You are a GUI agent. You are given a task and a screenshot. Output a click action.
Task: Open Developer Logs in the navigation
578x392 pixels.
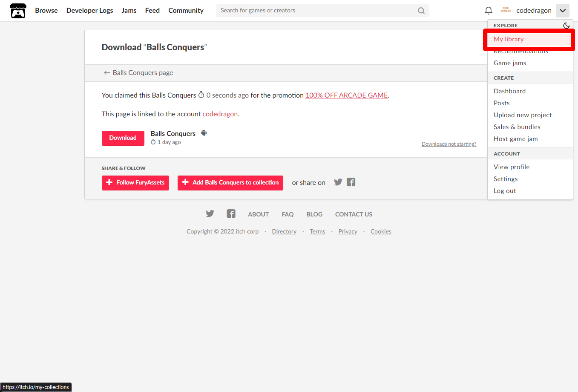[x=90, y=11]
